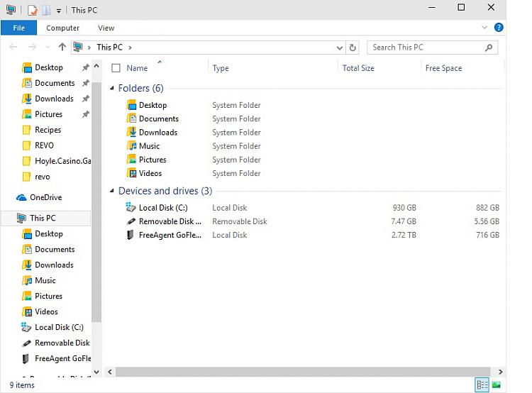
Task: Refresh the This PC view
Action: click(x=353, y=48)
